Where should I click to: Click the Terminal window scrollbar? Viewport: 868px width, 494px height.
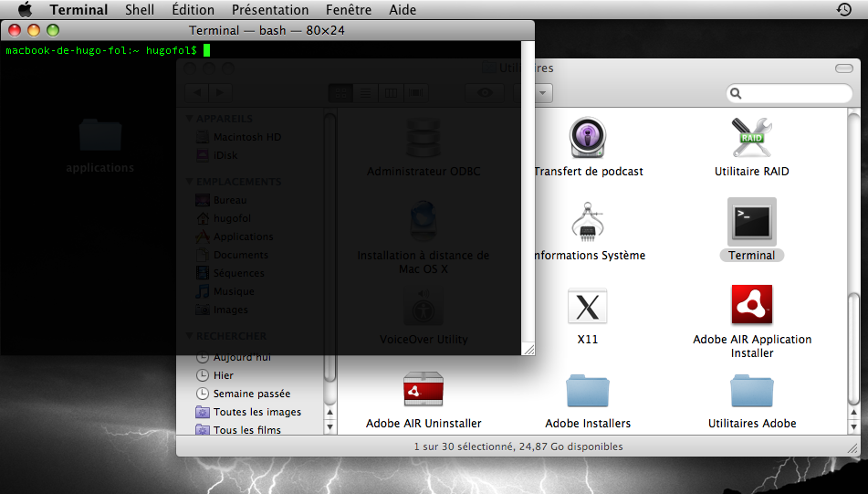[528, 191]
